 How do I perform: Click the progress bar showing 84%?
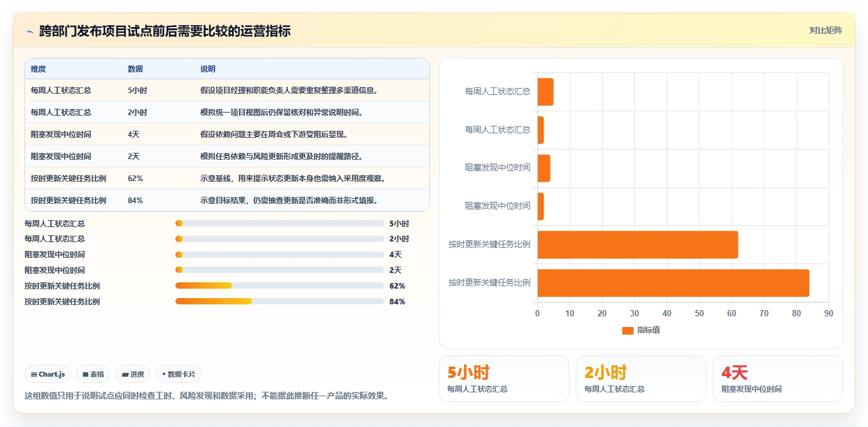point(280,301)
